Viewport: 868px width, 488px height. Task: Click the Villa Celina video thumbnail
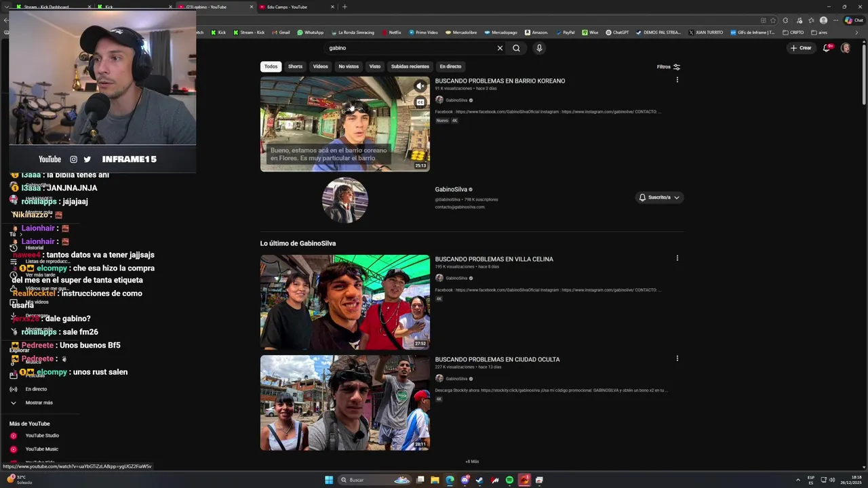click(345, 302)
